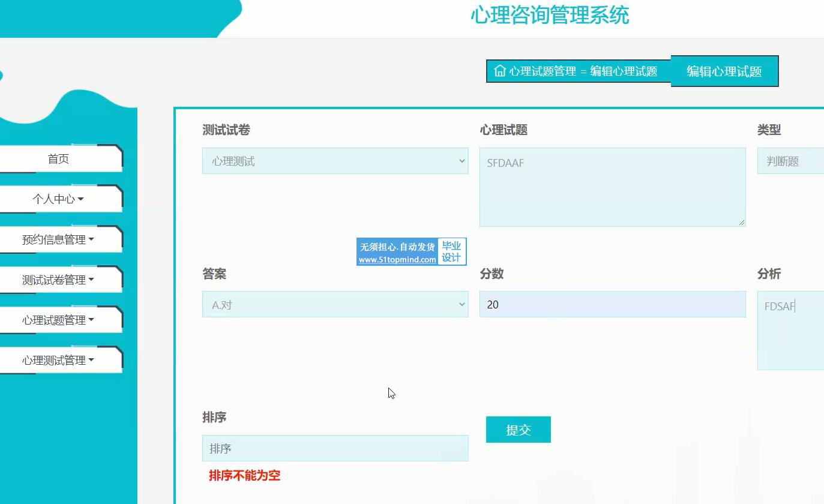The height and width of the screenshot is (504, 824).
Task: Click the 心理试题管理 breadcrumb link
Action: tap(543, 71)
